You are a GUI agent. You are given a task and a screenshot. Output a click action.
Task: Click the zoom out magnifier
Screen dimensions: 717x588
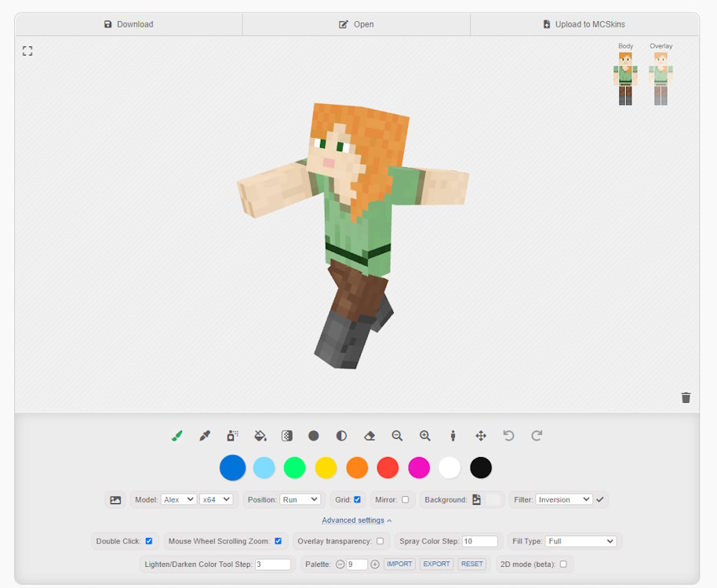pos(397,436)
